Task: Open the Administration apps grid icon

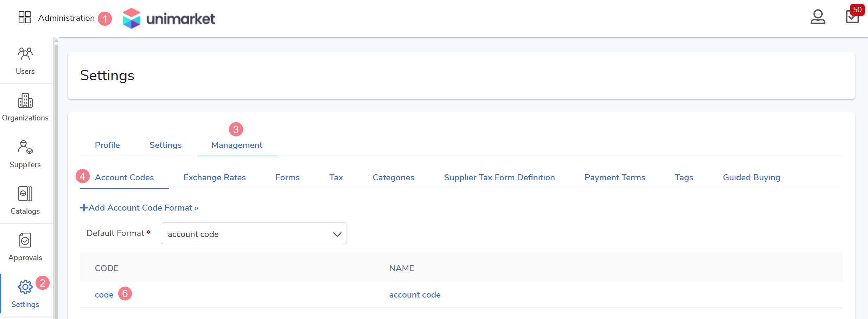Action: click(25, 17)
